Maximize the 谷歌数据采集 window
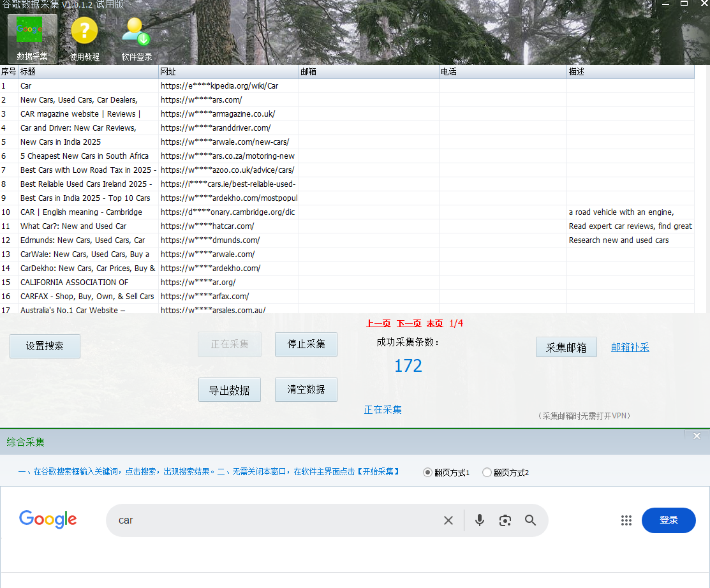 click(x=684, y=3)
